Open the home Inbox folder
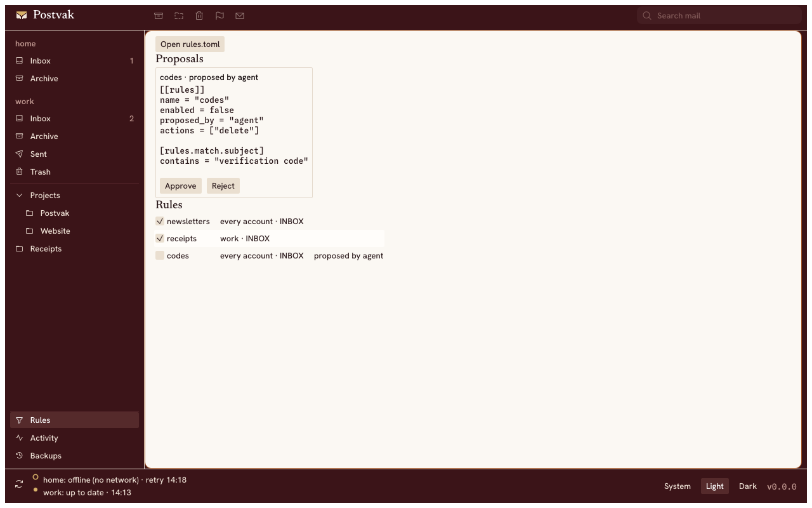 pyautogui.click(x=74, y=61)
